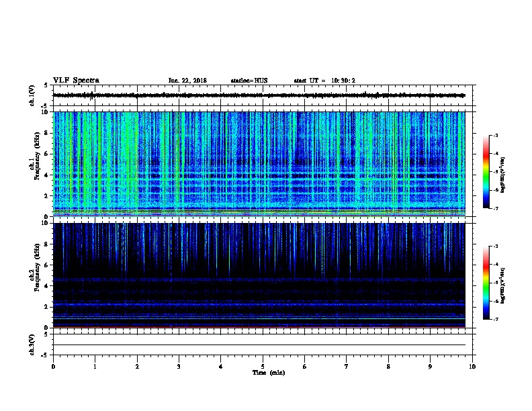Click the "7" tick on the time axis
Viewport: 532px width, 411px height.
click(347, 367)
